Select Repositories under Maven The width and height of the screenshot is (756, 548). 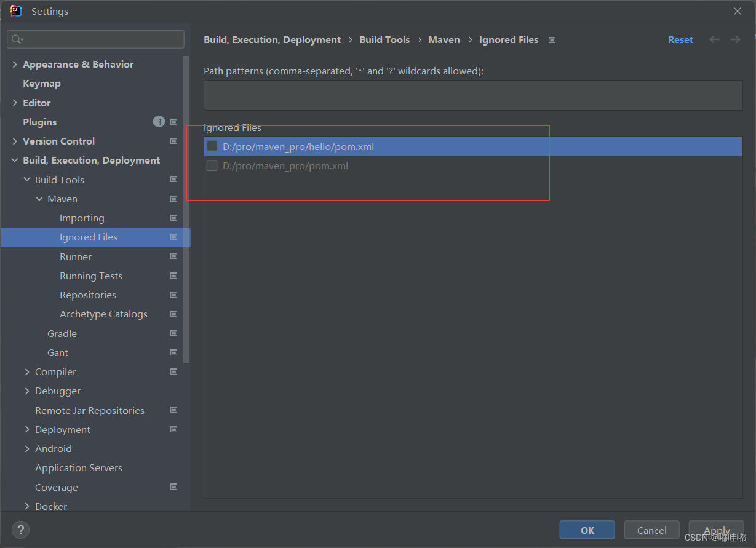88,295
